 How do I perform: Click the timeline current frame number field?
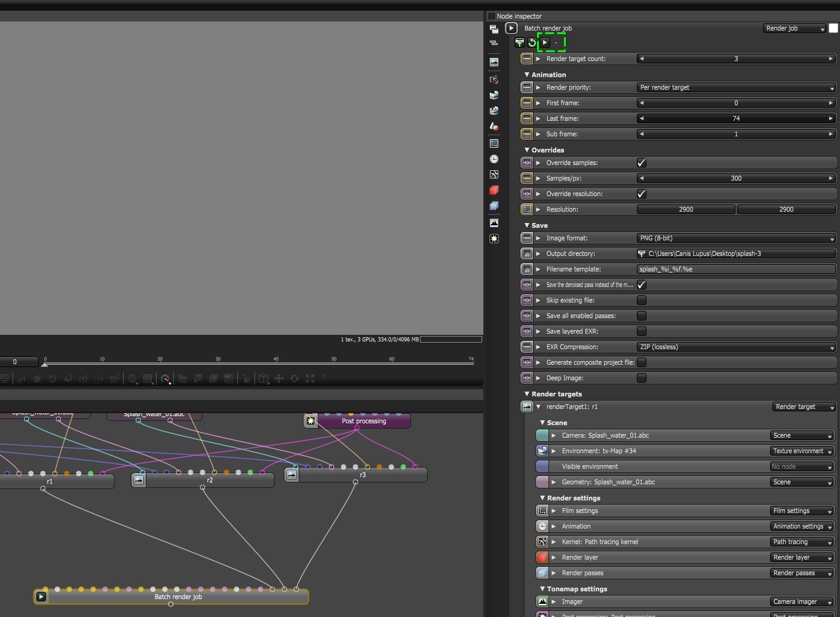point(19,362)
